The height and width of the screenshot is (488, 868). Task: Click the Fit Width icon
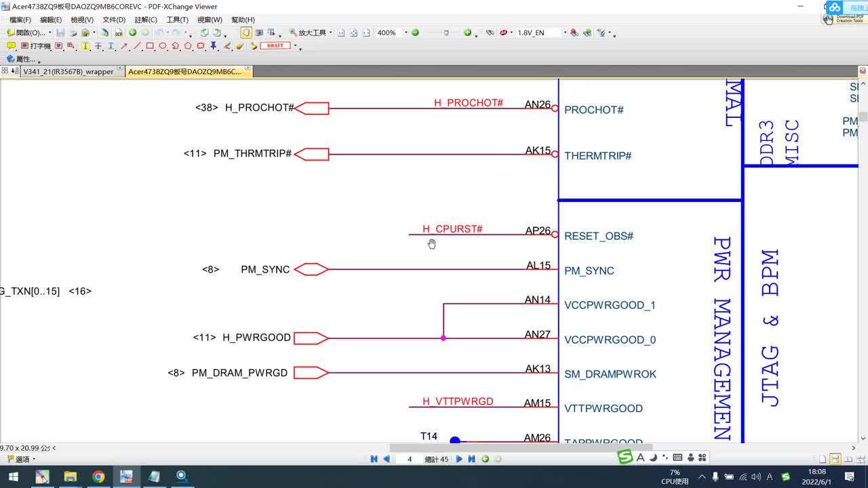367,33
